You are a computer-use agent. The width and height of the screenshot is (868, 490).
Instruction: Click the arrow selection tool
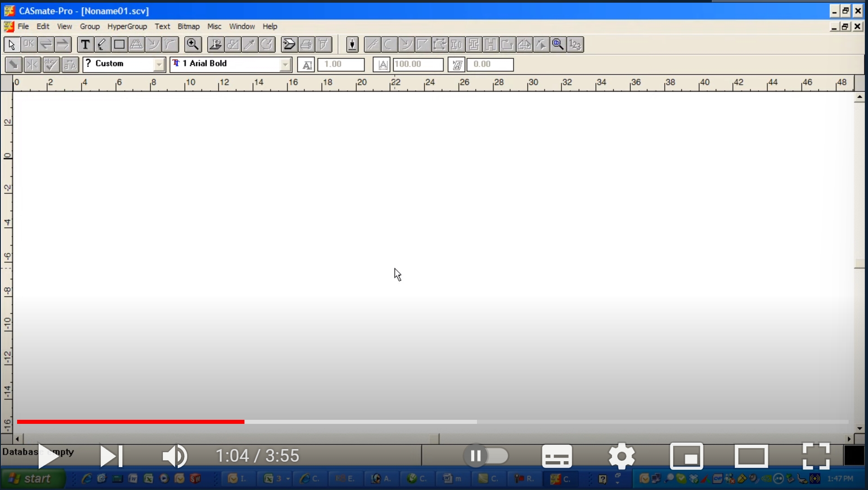point(11,44)
